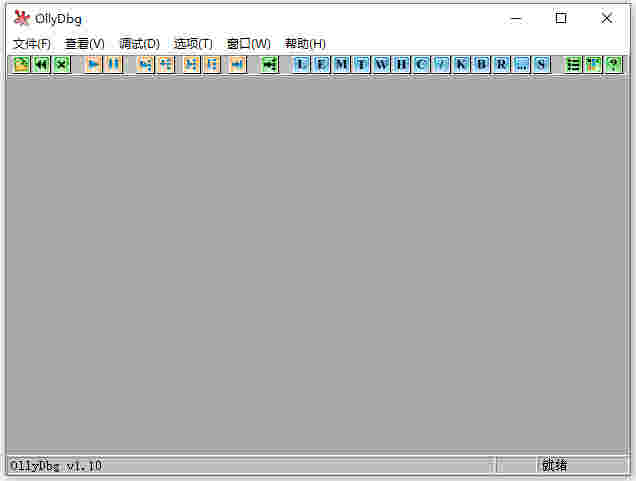Show Patches via slash icon
Viewport: 636px width, 481px height.
click(441, 64)
